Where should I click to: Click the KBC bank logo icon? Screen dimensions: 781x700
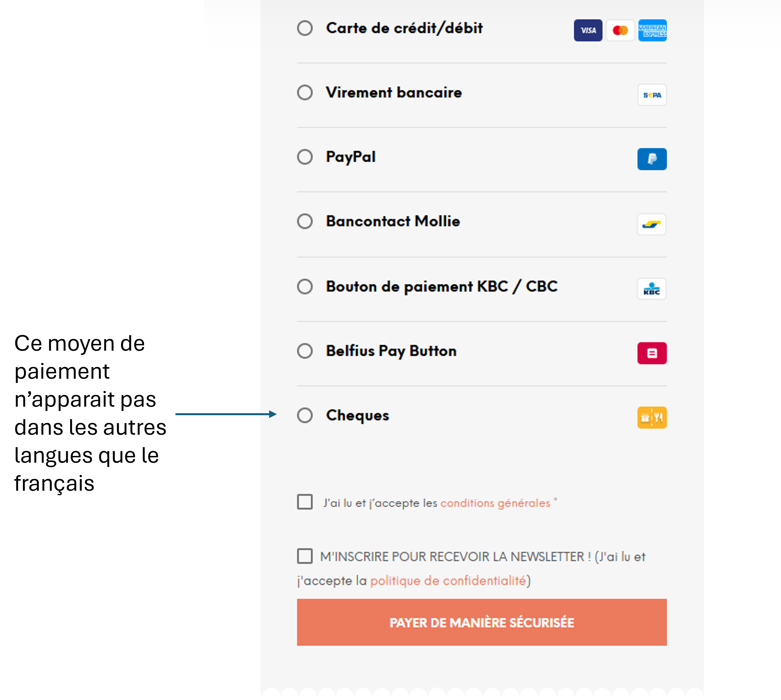[x=651, y=289]
